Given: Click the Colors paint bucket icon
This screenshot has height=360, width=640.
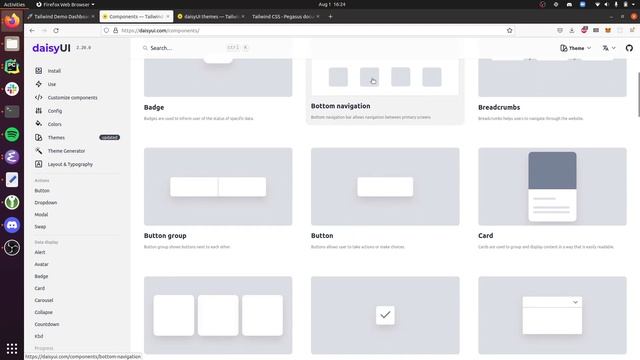Looking at the screenshot, I should pos(39,124).
